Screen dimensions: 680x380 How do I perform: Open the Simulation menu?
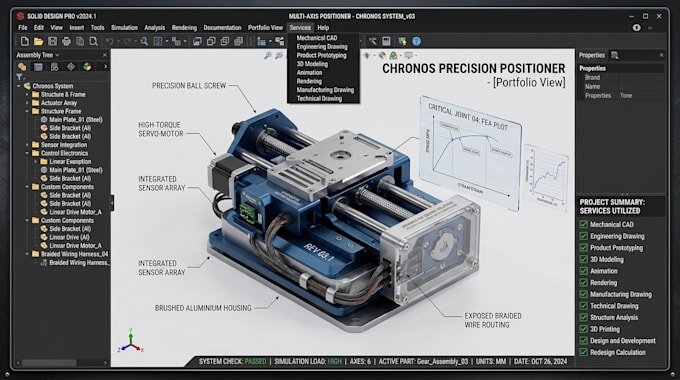[124, 27]
